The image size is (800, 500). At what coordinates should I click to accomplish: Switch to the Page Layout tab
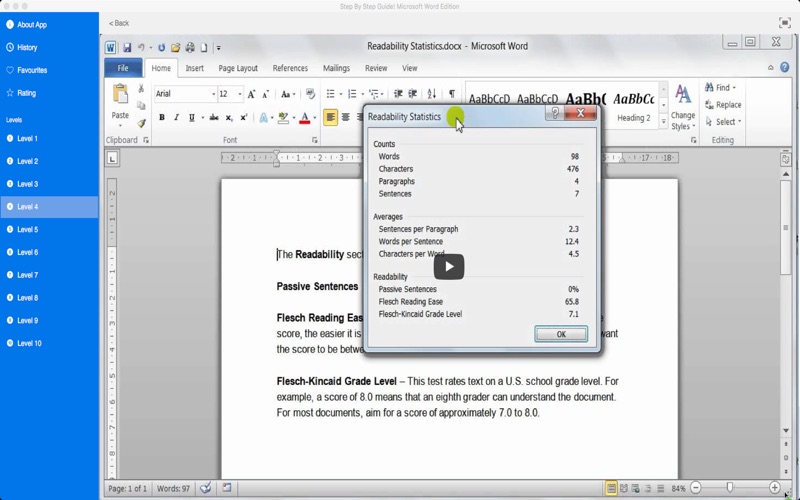[x=238, y=68]
